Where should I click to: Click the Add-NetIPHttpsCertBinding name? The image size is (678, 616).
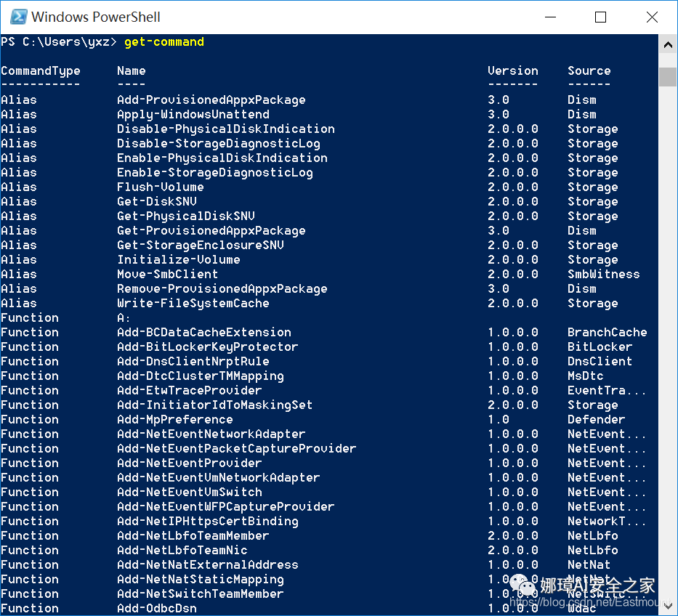(208, 522)
